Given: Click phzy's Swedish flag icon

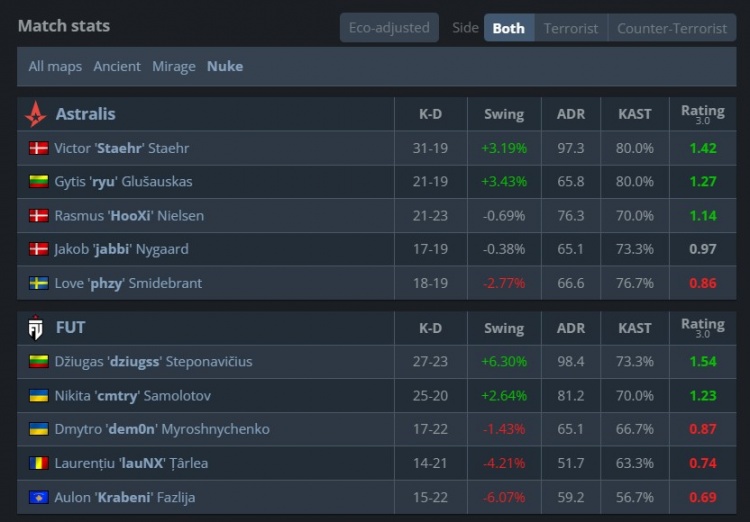Looking at the screenshot, I should (x=39, y=284).
